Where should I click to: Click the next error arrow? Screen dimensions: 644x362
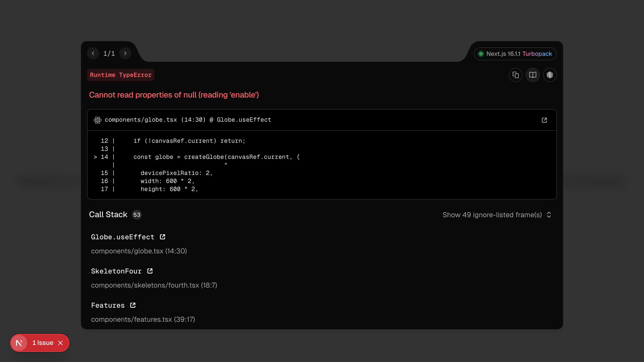tap(125, 53)
